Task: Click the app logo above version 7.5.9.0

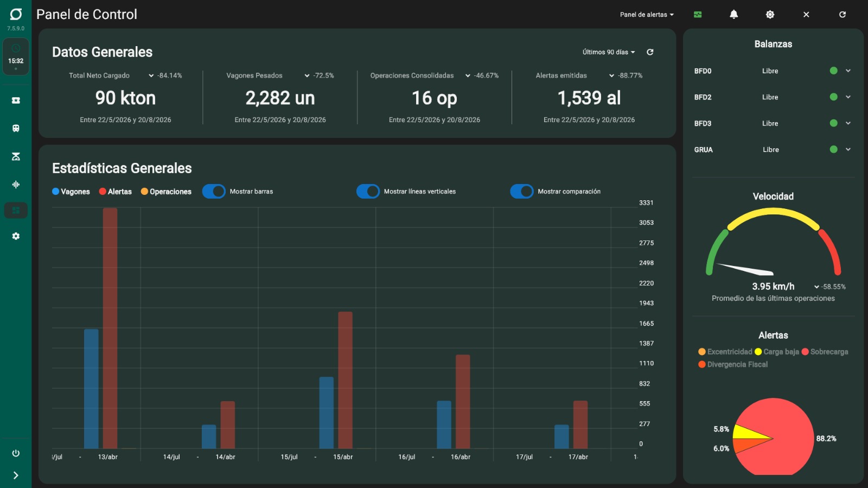Action: click(x=16, y=15)
